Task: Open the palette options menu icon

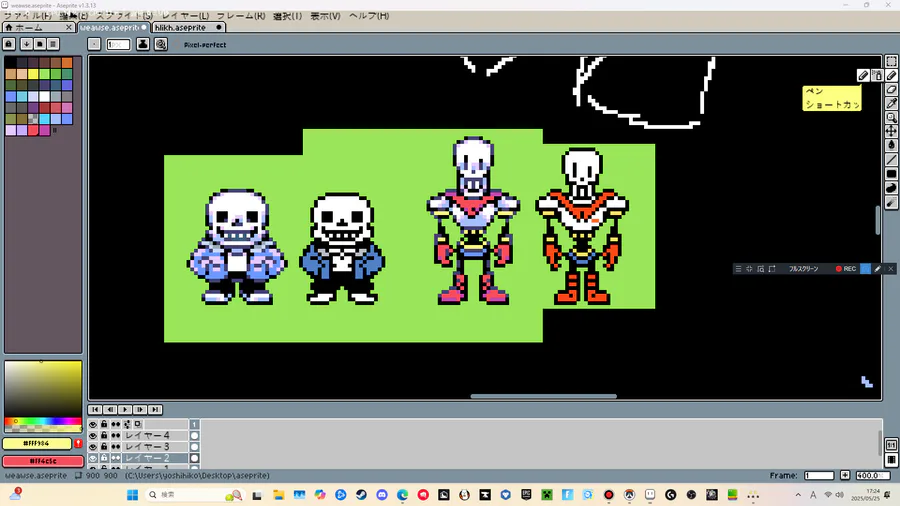Action: point(53,44)
